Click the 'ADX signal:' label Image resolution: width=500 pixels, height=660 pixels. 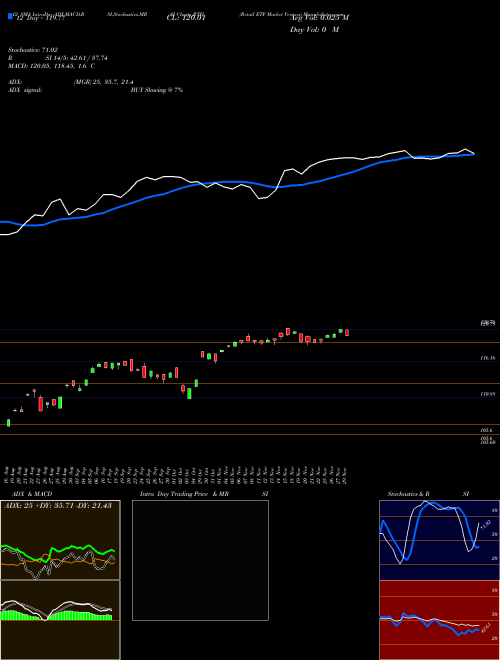25,90
